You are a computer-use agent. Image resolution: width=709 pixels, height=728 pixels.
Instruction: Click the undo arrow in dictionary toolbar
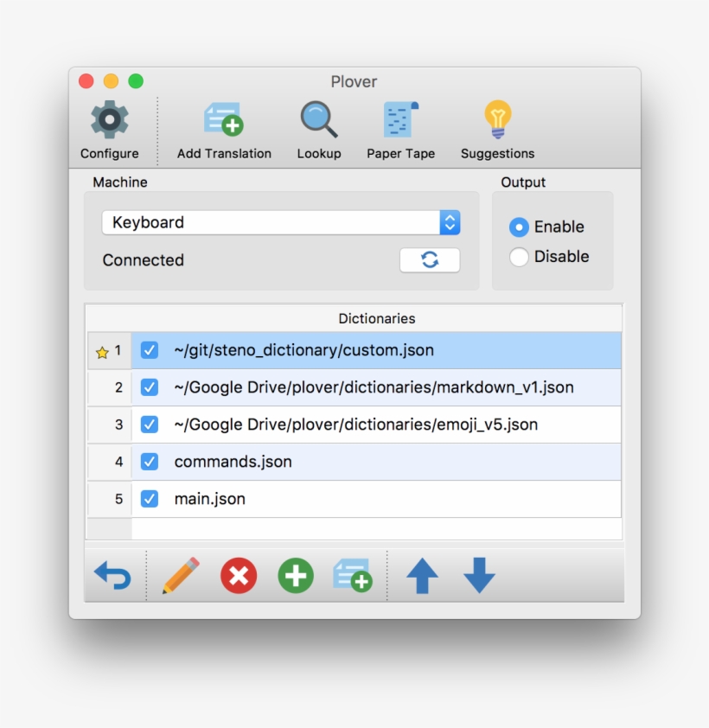click(x=112, y=576)
